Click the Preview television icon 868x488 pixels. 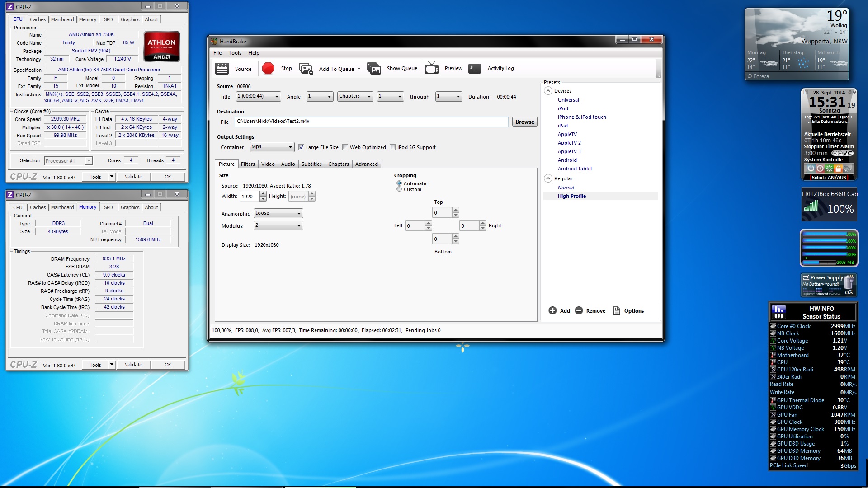pyautogui.click(x=432, y=69)
